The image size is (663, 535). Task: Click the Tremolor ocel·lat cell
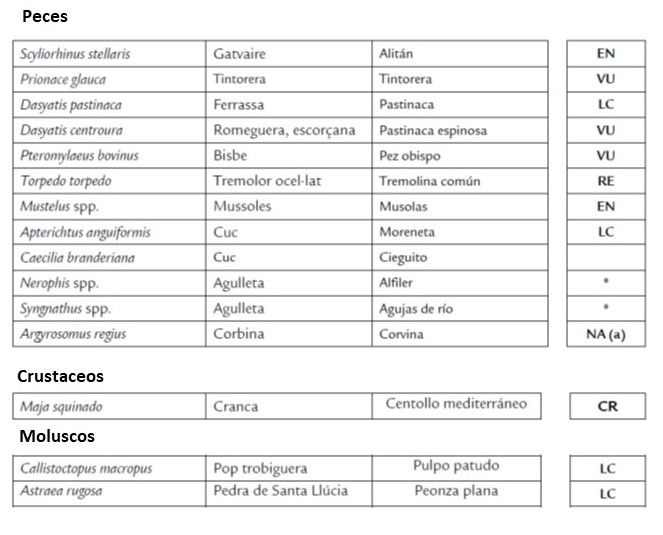[266, 181]
